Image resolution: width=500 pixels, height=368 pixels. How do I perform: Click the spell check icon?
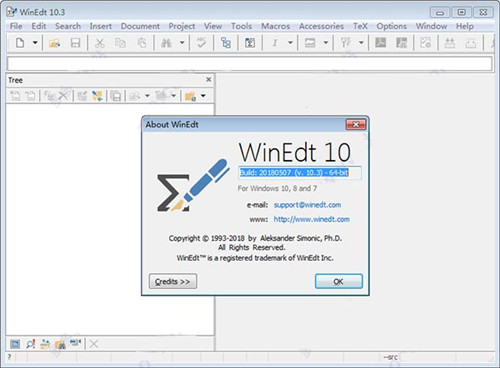[x=201, y=43]
